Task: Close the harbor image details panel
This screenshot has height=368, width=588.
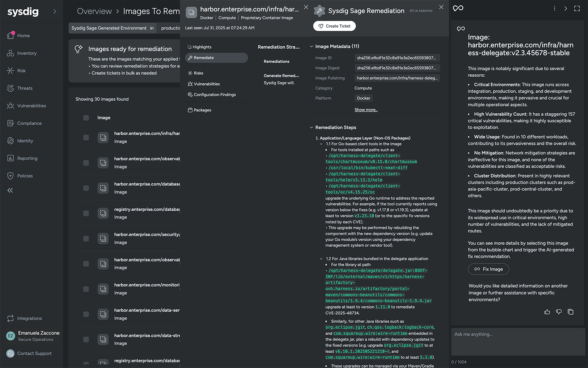Action: (x=306, y=7)
